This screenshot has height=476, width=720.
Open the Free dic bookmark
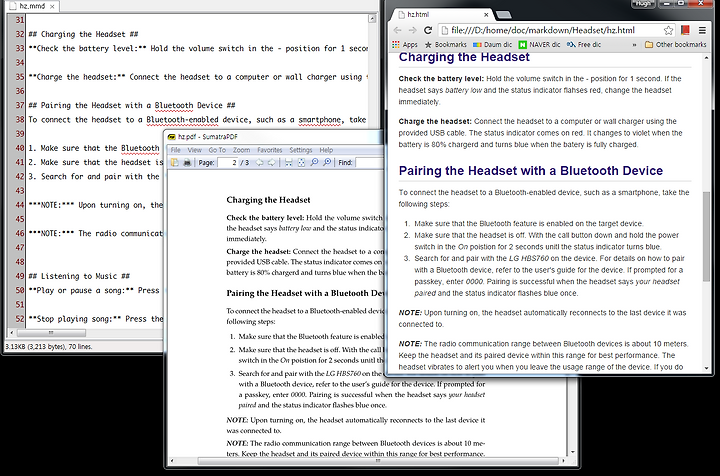[584, 45]
